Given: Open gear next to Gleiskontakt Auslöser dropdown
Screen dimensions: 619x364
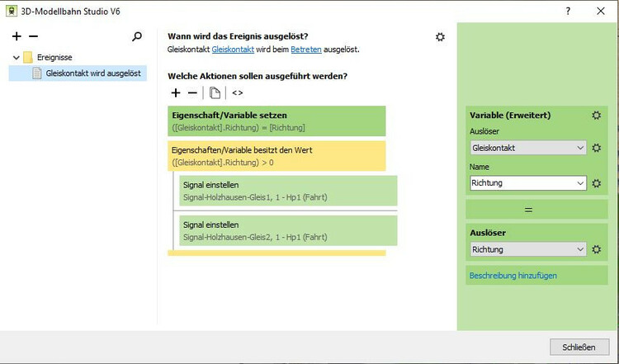Looking at the screenshot, I should [x=597, y=148].
